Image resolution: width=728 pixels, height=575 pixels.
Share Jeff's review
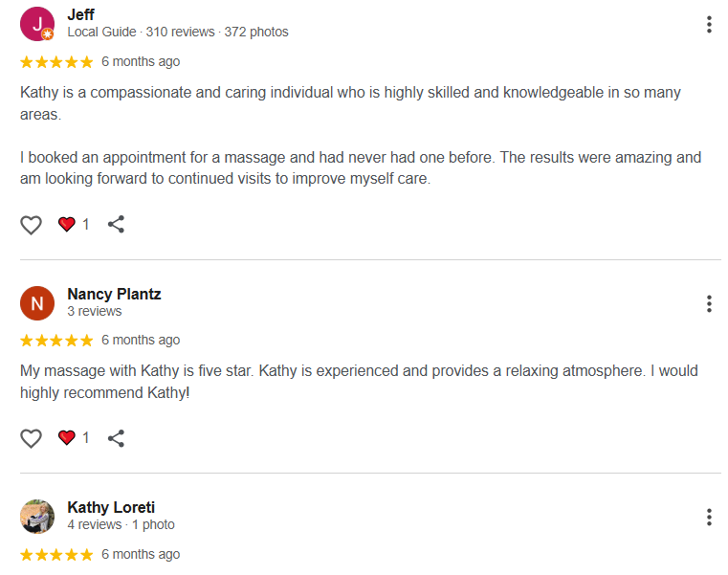pyautogui.click(x=116, y=225)
